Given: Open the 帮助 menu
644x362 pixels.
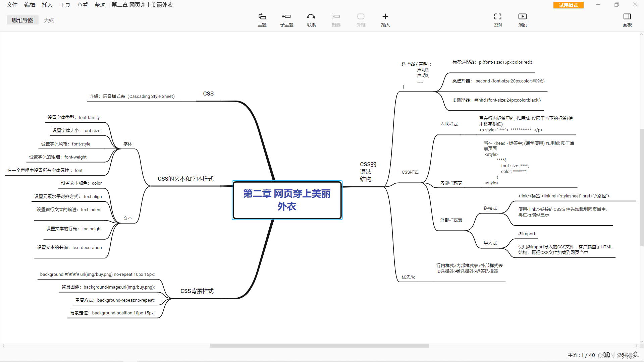Looking at the screenshot, I should click(x=100, y=5).
